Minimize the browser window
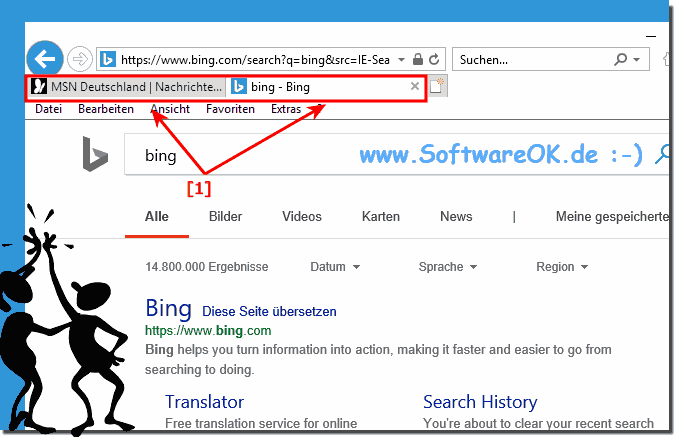 tap(651, 37)
